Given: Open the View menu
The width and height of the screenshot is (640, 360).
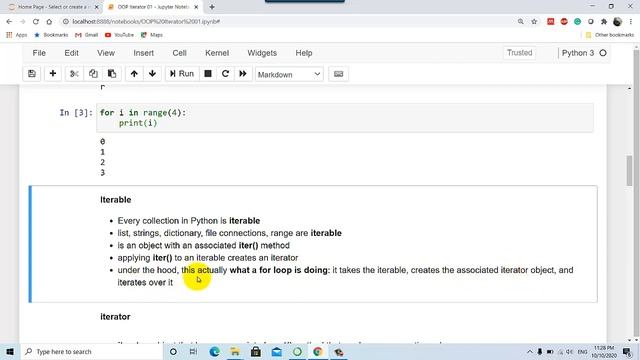Looking at the screenshot, I should pos(106,53).
